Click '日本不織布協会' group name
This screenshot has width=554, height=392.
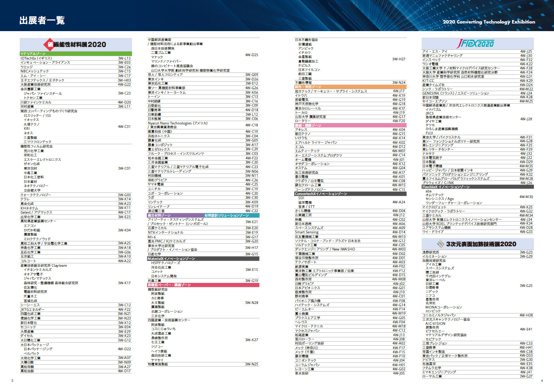307,40
